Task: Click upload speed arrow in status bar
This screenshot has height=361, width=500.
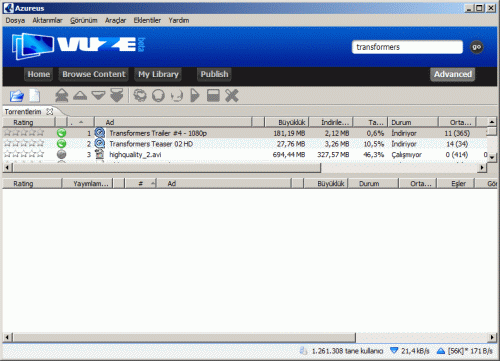Action: coord(441,350)
